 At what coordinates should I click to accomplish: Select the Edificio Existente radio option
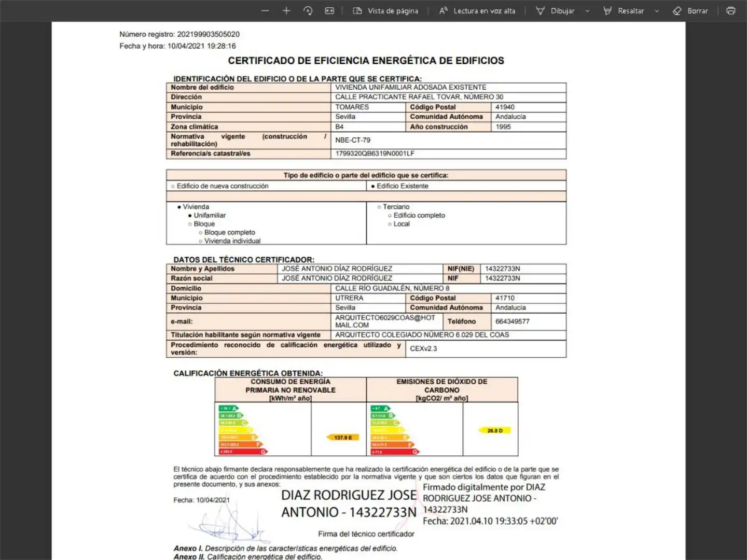pos(399,186)
